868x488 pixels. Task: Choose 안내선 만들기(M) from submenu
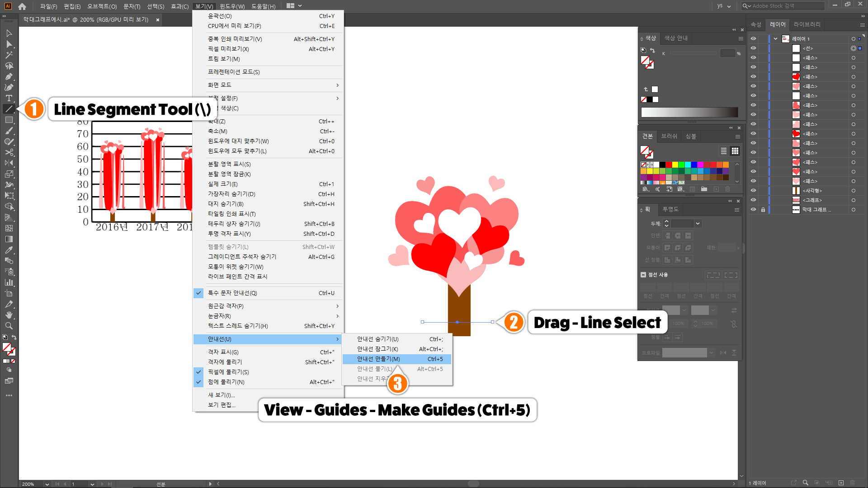click(397, 359)
